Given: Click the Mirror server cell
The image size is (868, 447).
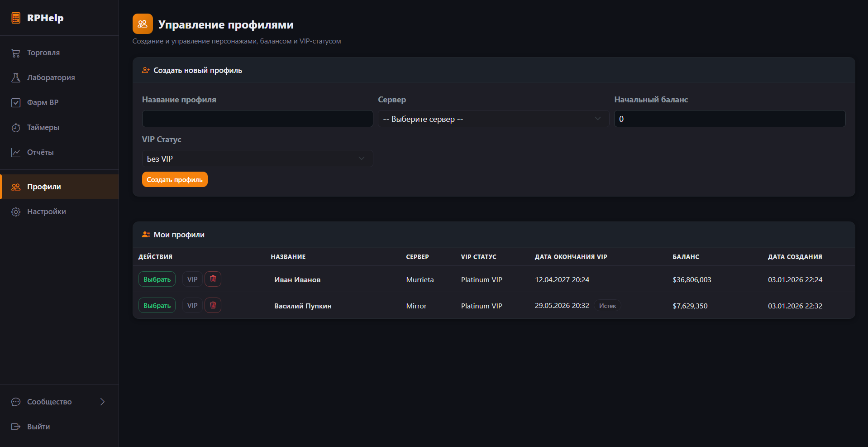Looking at the screenshot, I should coord(416,306).
